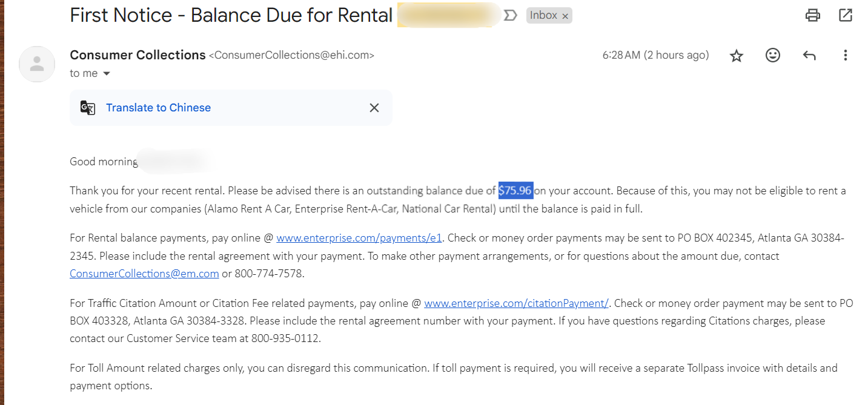Click the Inbox label tag

[x=543, y=16]
